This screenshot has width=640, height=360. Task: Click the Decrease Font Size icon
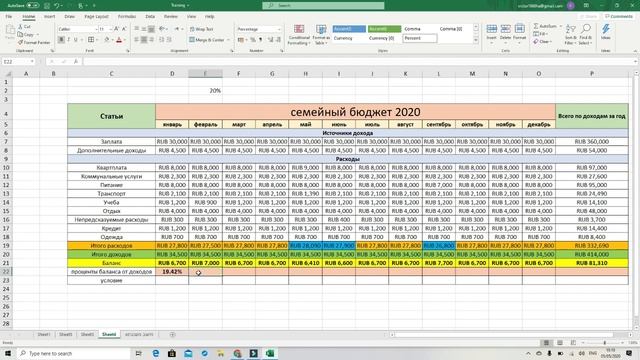pos(124,29)
